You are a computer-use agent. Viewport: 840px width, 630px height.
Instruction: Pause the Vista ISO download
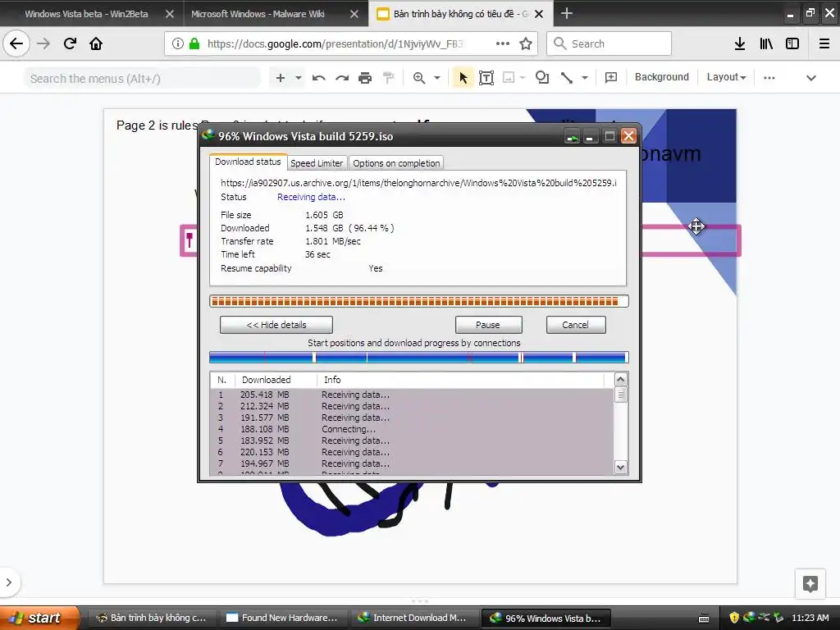[488, 325]
